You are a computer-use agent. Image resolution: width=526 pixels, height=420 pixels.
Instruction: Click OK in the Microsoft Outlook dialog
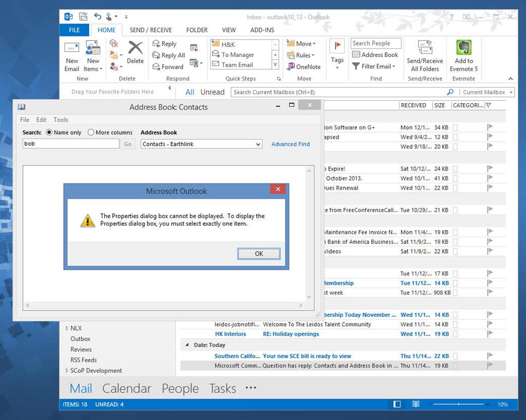pyautogui.click(x=259, y=254)
